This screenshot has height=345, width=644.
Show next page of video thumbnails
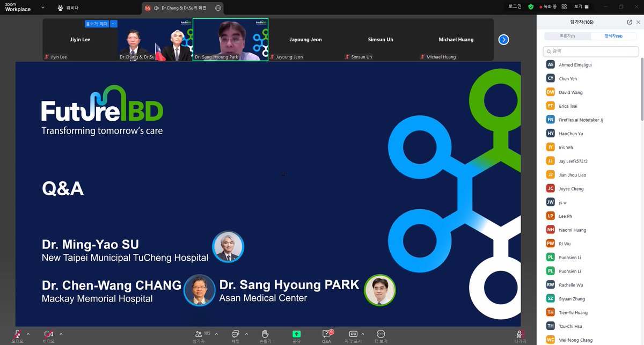click(503, 40)
